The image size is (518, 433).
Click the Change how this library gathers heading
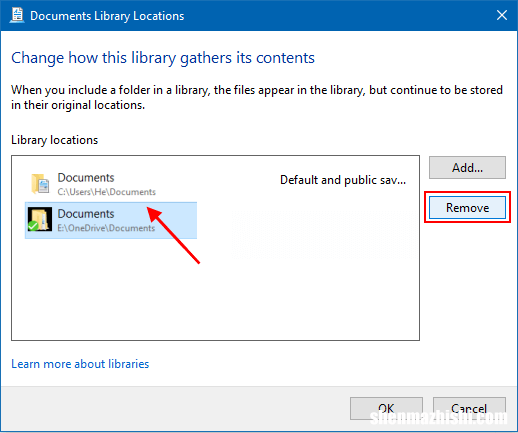(163, 58)
